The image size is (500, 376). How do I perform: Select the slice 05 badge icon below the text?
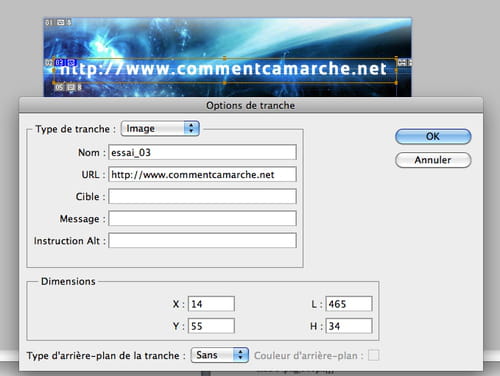(68, 87)
